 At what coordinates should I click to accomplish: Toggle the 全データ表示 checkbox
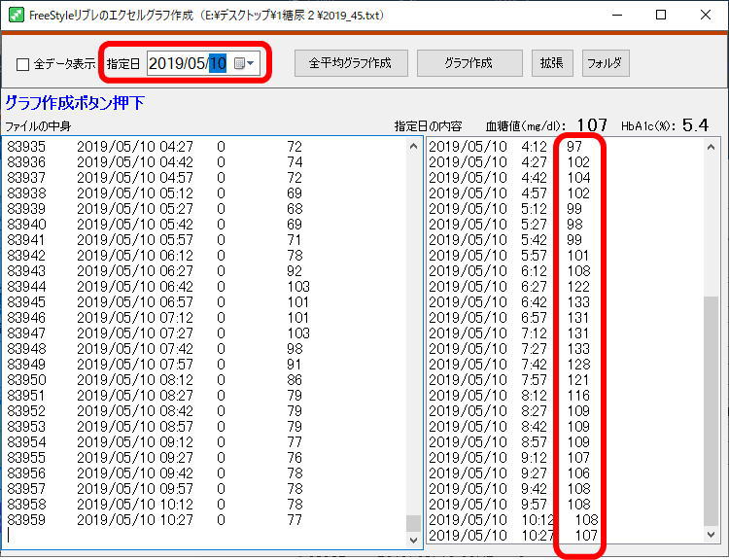click(x=22, y=64)
